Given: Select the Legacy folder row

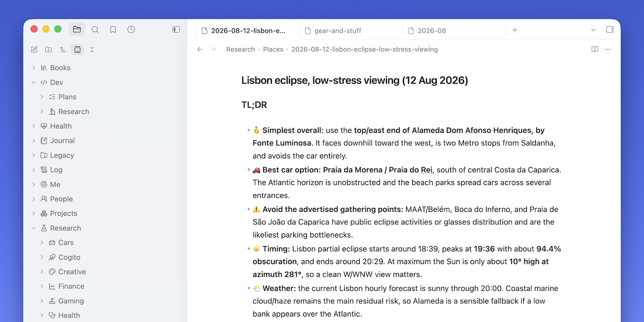Looking at the screenshot, I should coord(105,155).
